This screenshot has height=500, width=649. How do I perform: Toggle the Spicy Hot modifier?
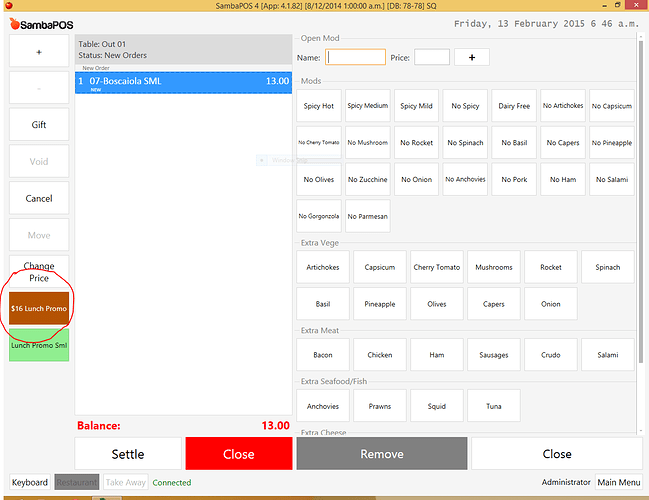[x=319, y=106]
